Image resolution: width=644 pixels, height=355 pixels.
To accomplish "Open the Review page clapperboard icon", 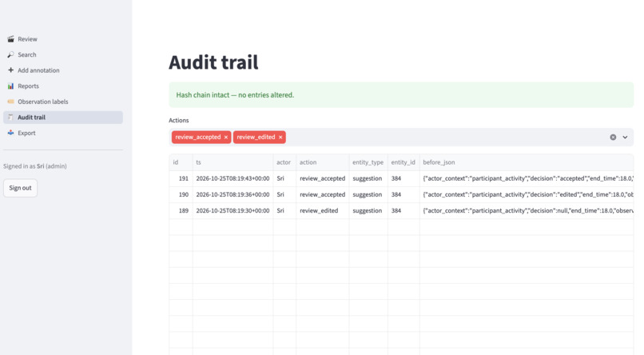I will point(10,39).
